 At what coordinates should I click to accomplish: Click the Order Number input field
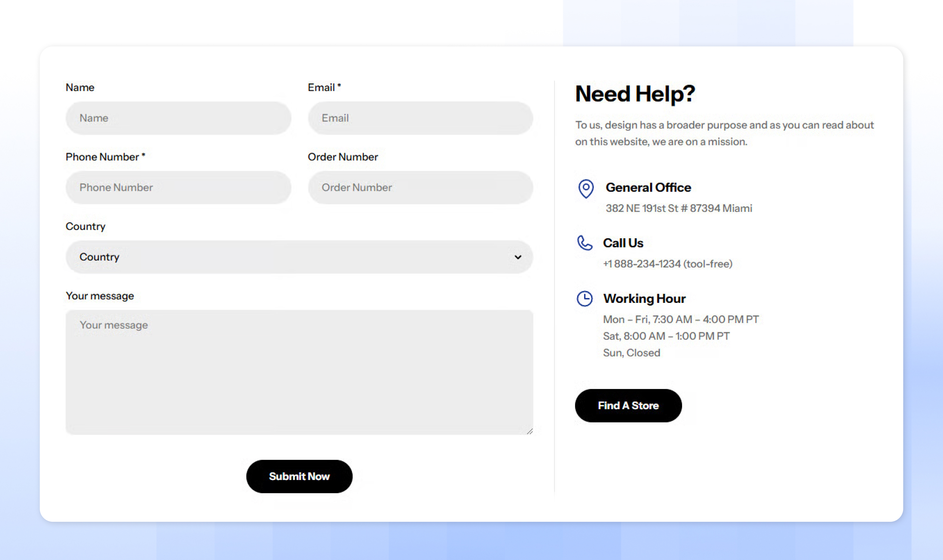click(421, 188)
